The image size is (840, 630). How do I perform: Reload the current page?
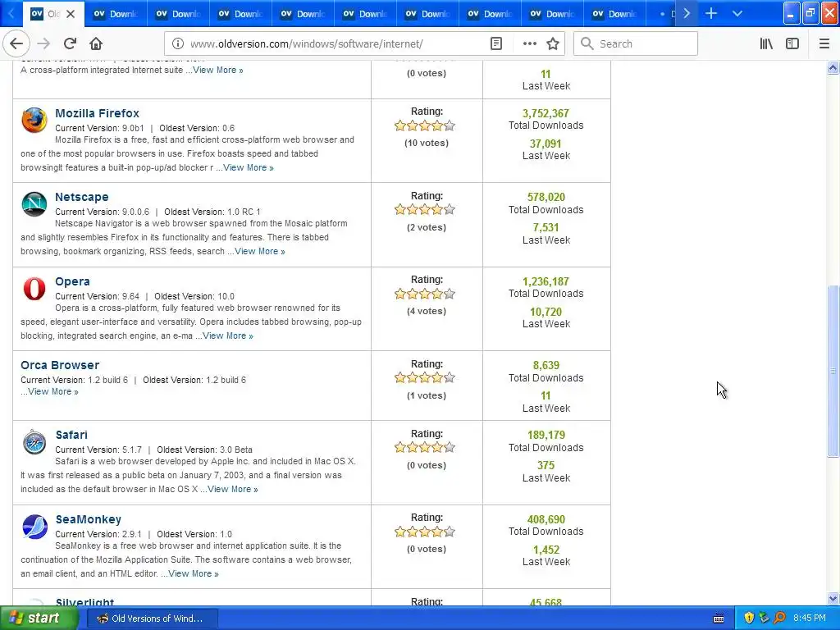[70, 43]
